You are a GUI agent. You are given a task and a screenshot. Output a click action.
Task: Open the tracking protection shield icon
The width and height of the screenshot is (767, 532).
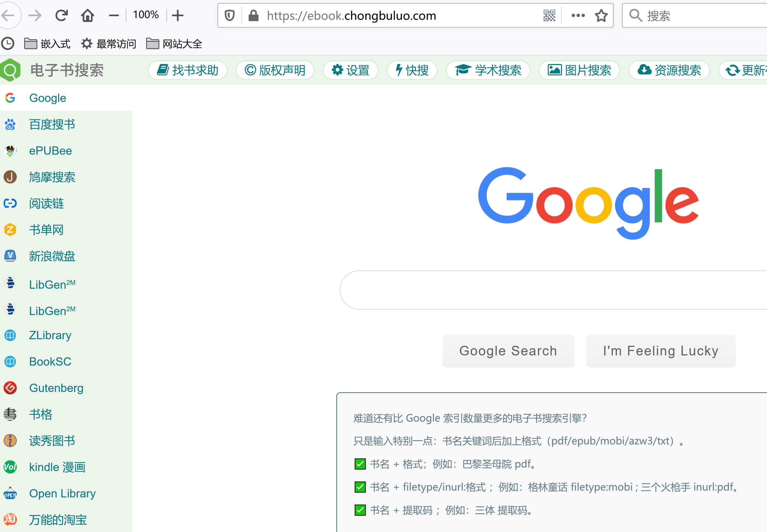click(x=230, y=15)
